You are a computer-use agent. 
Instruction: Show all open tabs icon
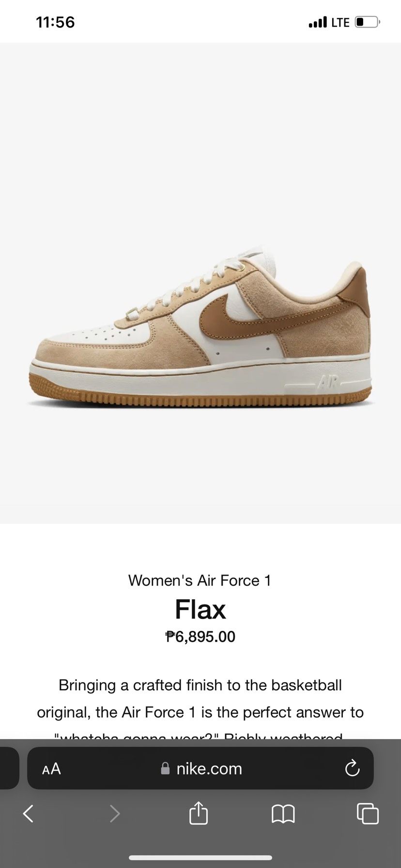click(x=368, y=814)
